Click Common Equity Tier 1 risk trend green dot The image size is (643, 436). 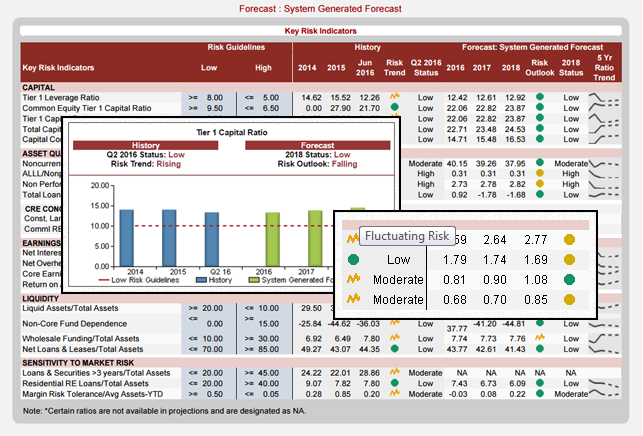coord(394,107)
